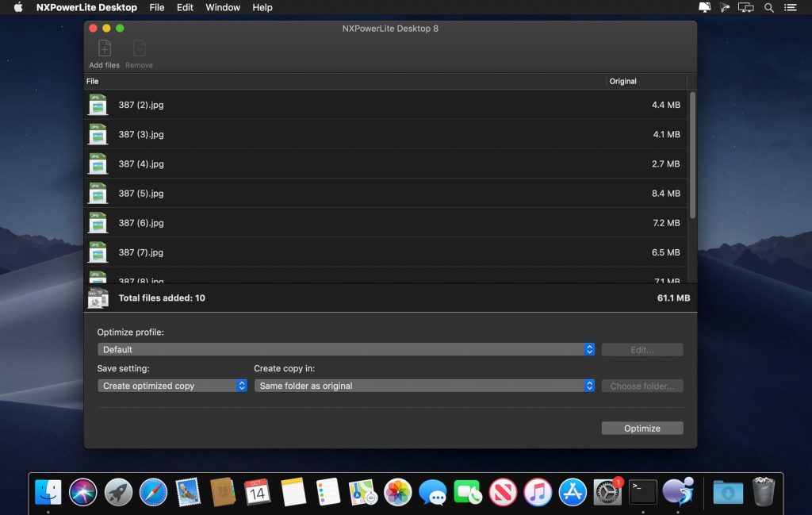
Task: Click the Edit... button next to profile
Action: click(x=642, y=349)
